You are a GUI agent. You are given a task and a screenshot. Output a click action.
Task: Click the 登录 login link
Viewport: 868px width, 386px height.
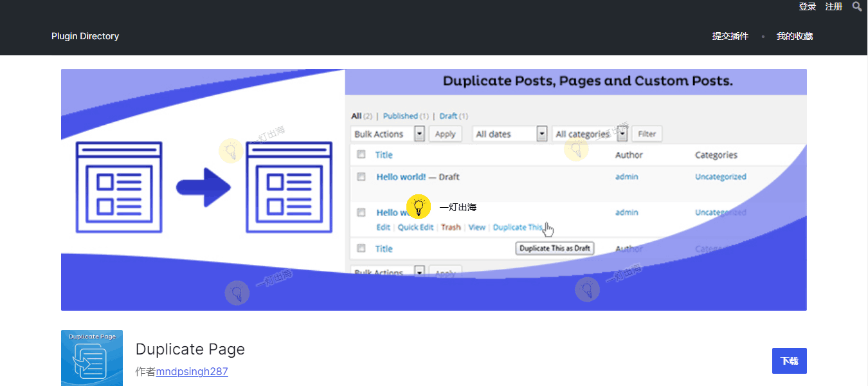(807, 6)
